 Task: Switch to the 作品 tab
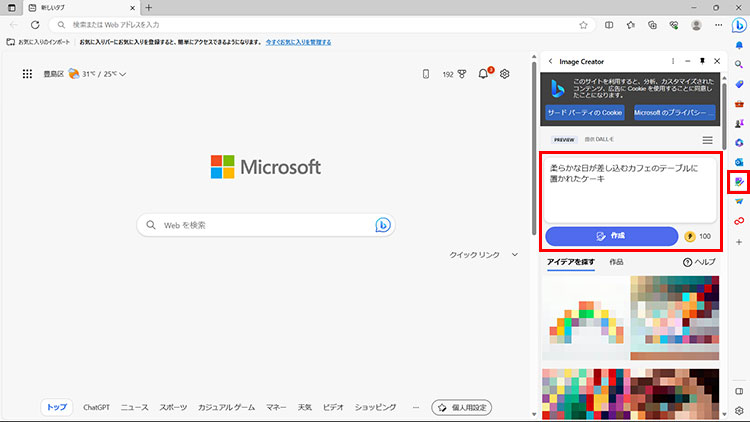[616, 262]
